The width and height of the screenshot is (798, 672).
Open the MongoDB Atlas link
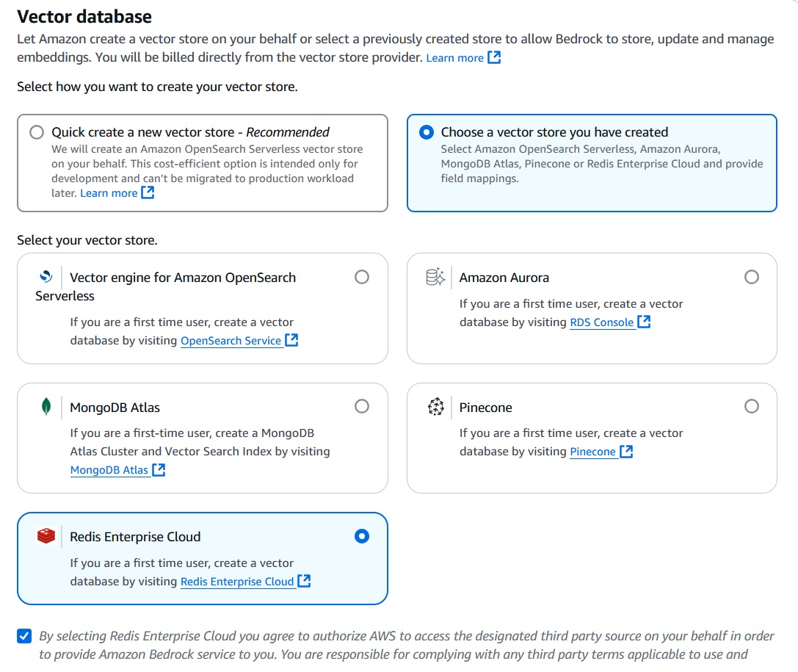click(107, 469)
